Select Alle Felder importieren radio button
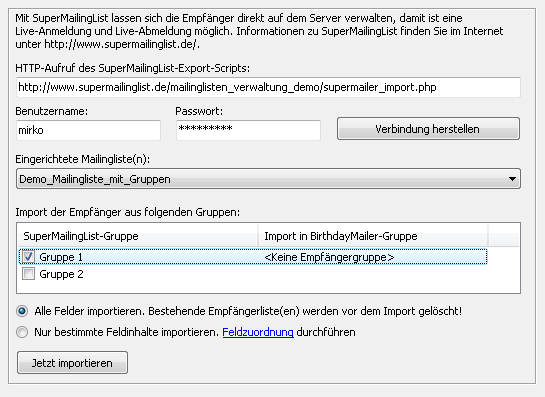The image size is (545, 397). tap(22, 311)
